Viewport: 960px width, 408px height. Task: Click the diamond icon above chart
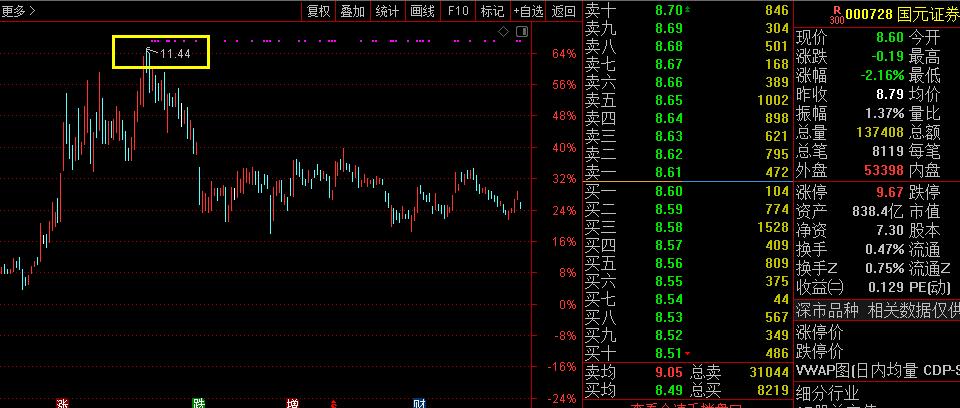pos(503,31)
